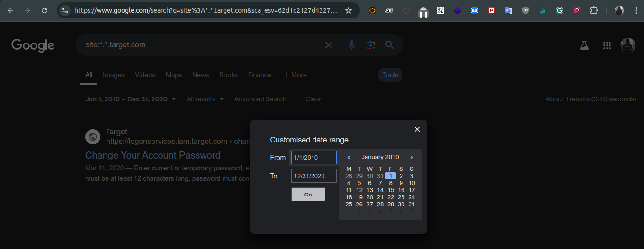The height and width of the screenshot is (249, 644).
Task: Close the Customised date range dialog
Action: coord(417,129)
